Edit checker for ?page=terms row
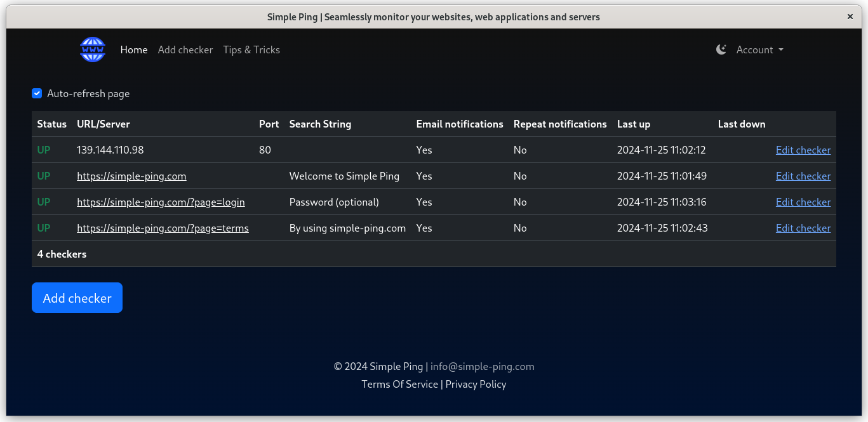 click(x=803, y=228)
